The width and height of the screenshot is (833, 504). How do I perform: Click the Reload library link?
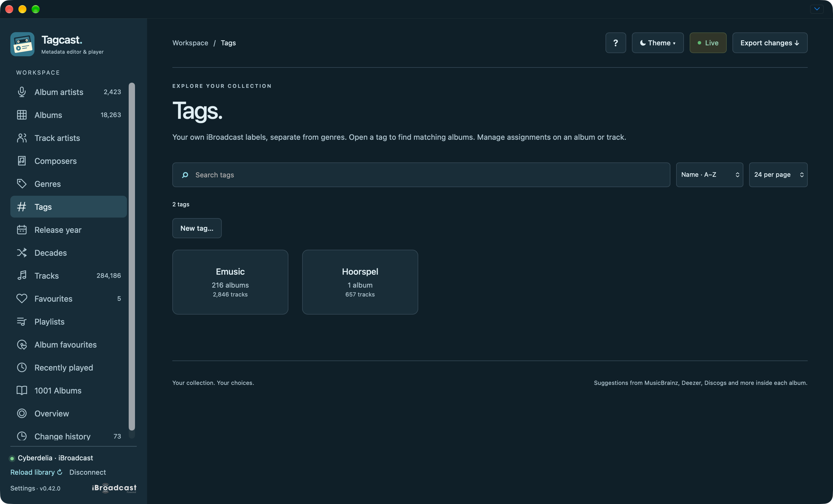coord(36,472)
